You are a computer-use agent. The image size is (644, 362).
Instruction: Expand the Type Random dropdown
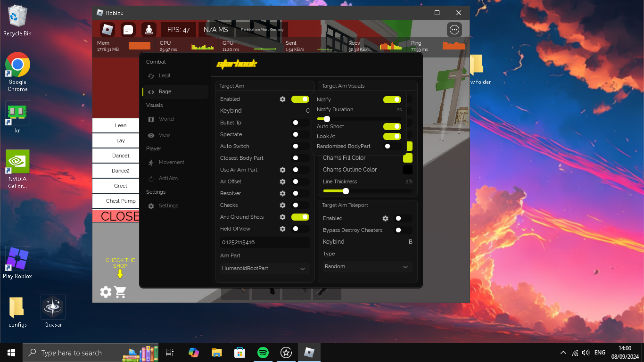[367, 266]
